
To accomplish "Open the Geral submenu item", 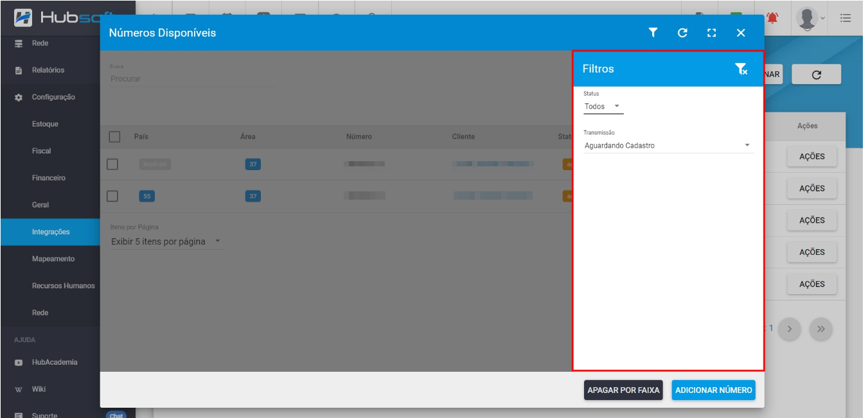I will point(40,205).
